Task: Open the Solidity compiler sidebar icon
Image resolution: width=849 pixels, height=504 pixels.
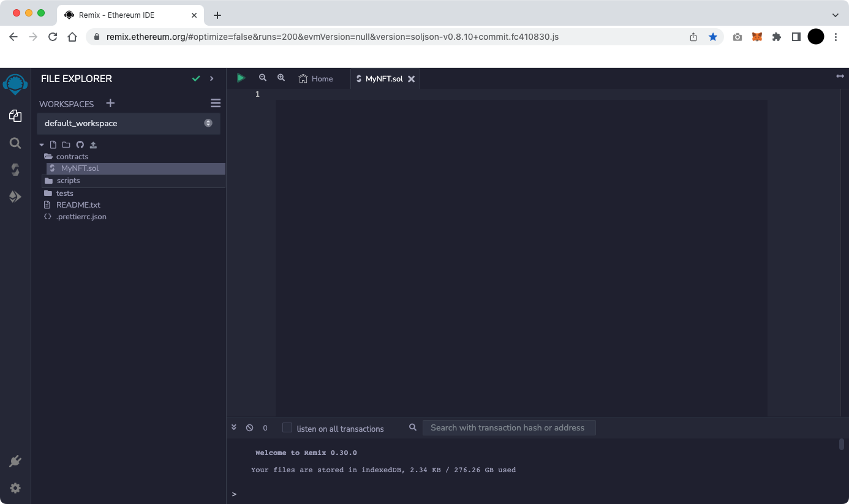Action: [x=15, y=170]
